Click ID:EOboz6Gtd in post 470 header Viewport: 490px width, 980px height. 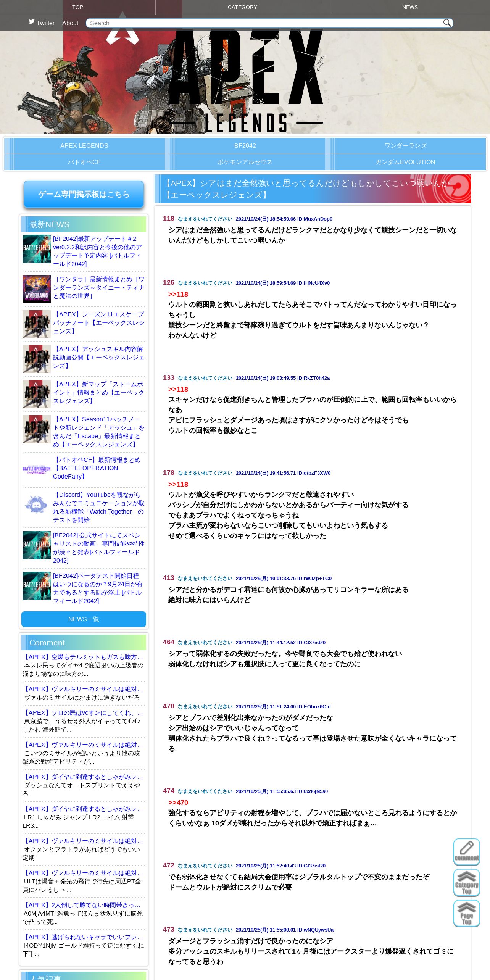(x=314, y=706)
